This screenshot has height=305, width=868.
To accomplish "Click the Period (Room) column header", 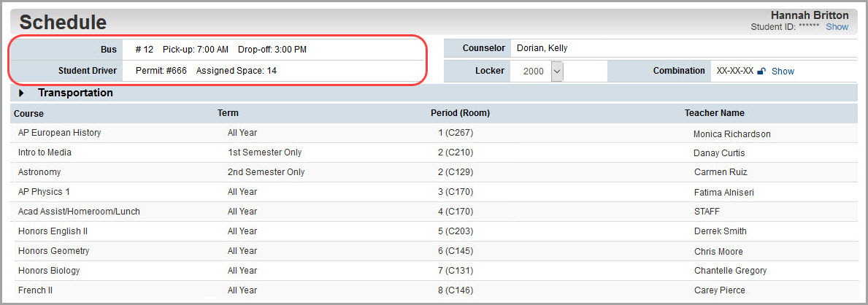I will (460, 113).
